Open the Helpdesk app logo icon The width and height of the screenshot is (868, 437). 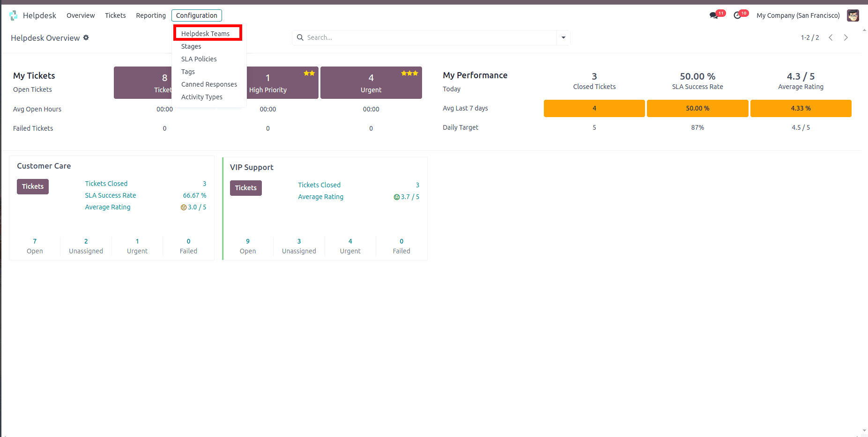(x=13, y=15)
